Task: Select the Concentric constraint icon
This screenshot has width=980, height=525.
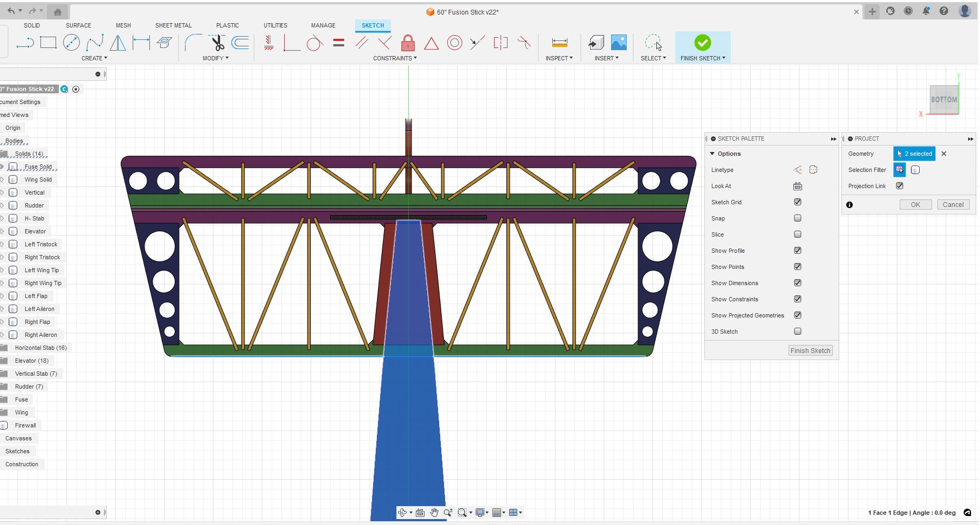Action: [455, 43]
